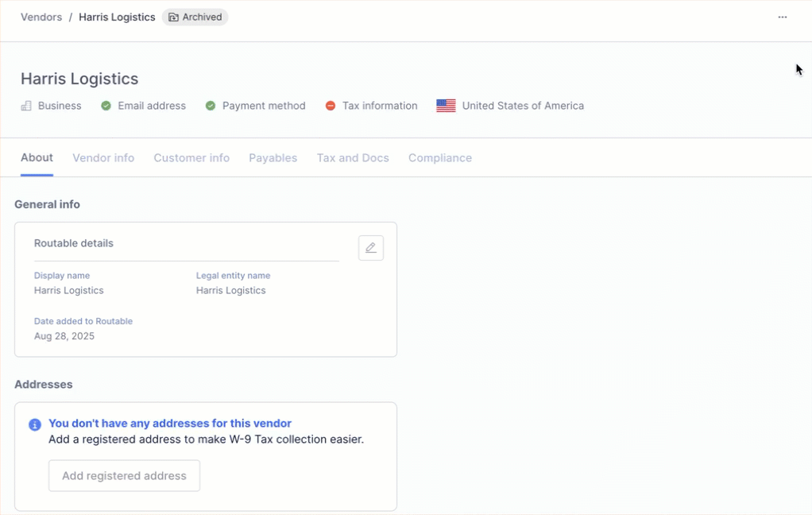
Task: Click the green Email address check icon
Action: click(x=106, y=106)
